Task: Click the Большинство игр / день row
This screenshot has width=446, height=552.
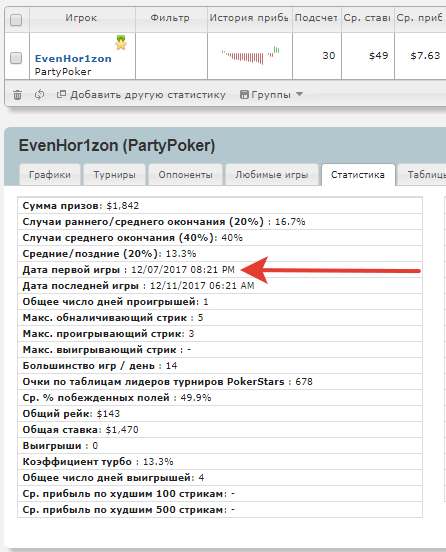Action: click(220, 366)
